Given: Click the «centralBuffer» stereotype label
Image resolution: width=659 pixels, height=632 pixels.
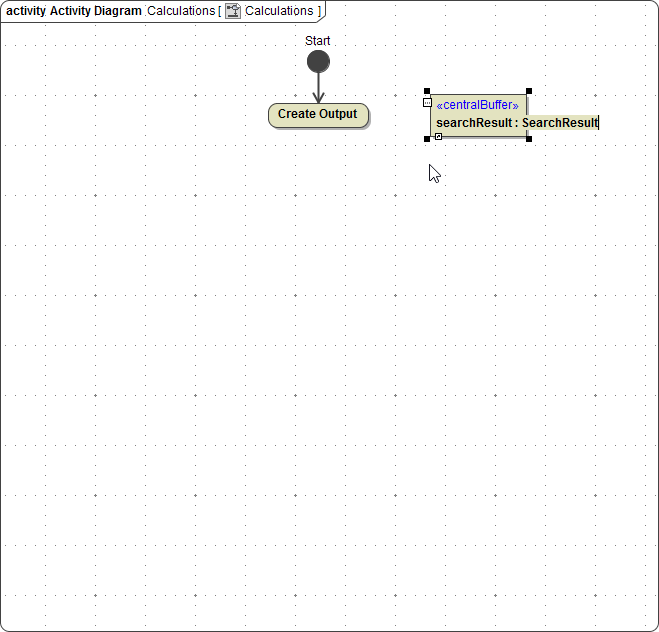Looking at the screenshot, I should (478, 105).
